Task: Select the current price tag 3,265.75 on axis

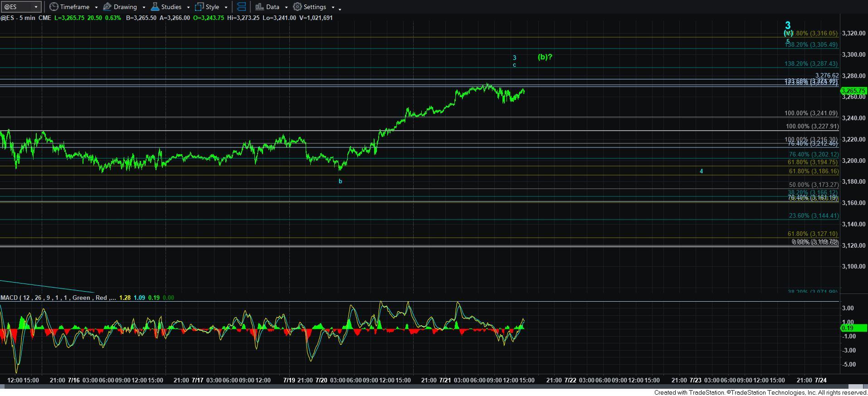Action: tap(854, 91)
